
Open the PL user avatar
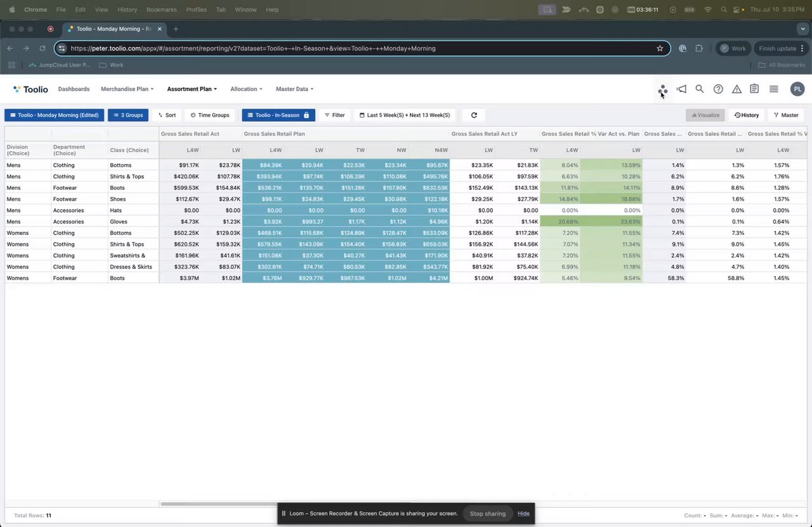point(797,90)
